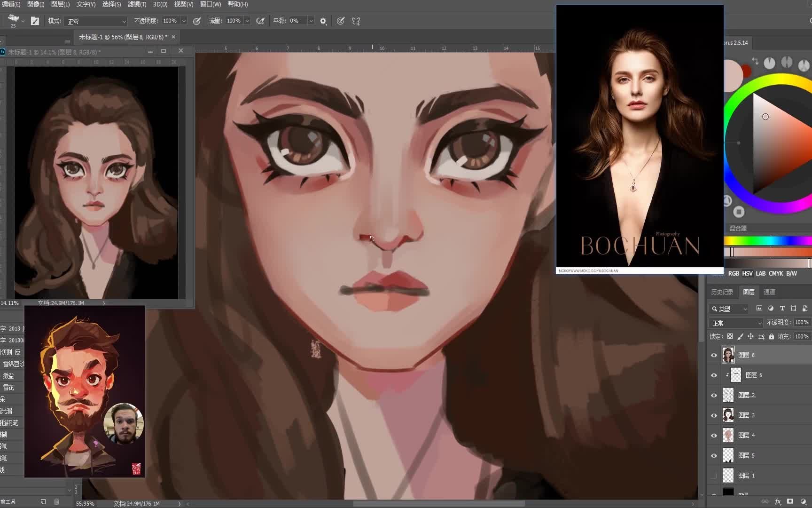Hide layer 图层 3

tap(714, 415)
